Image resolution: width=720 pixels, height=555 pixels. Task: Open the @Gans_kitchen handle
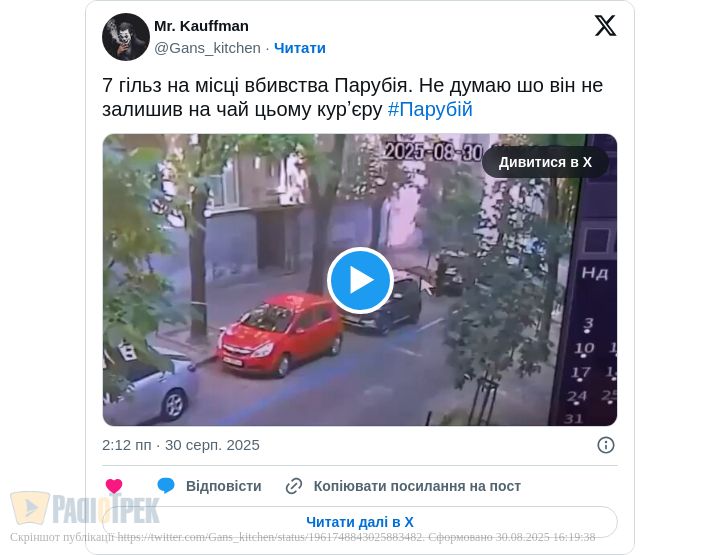pos(207,48)
